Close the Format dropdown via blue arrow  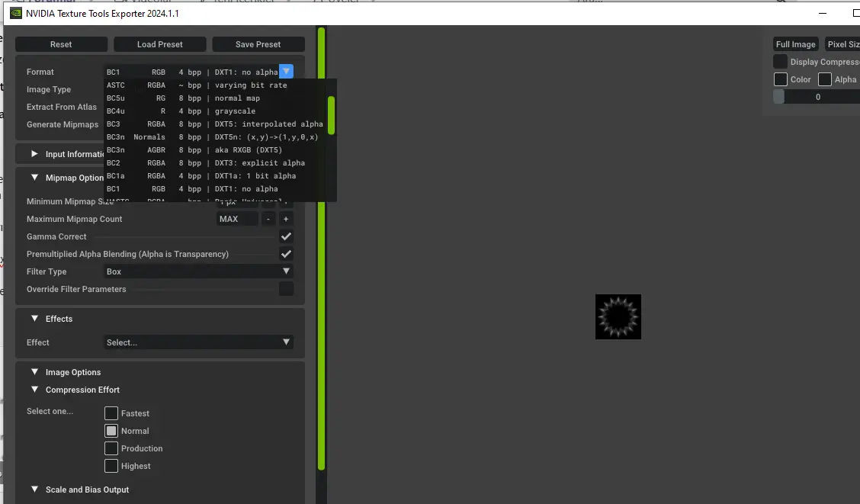tap(287, 72)
